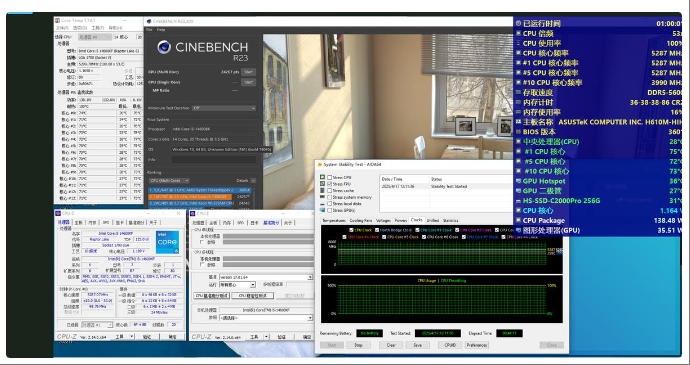The image size is (690, 365).
Task: Click the Save button in AIDA64
Action: (x=418, y=345)
